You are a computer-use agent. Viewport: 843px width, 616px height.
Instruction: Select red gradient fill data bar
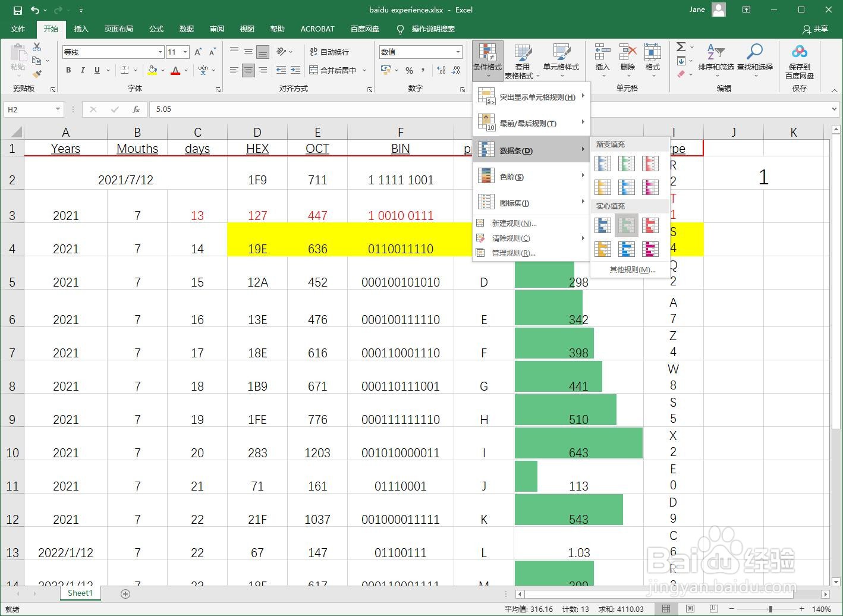pos(650,163)
